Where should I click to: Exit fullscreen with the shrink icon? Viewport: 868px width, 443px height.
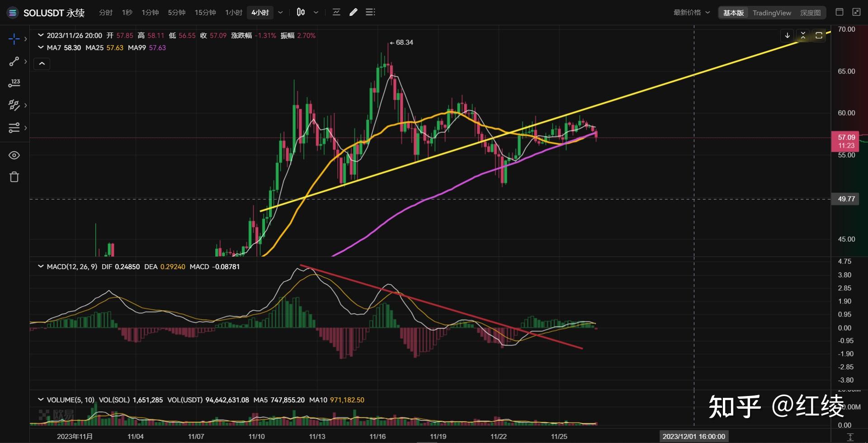[x=856, y=12]
